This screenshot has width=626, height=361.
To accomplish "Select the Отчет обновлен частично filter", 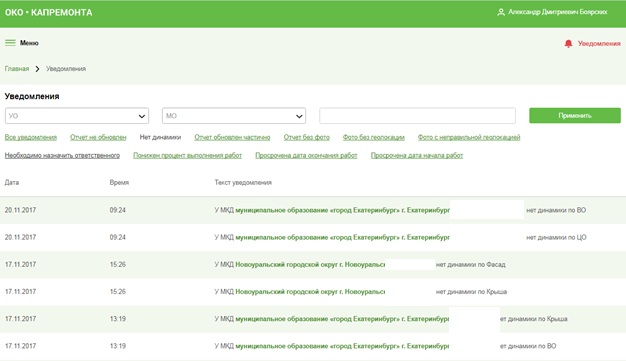I will [x=232, y=137].
